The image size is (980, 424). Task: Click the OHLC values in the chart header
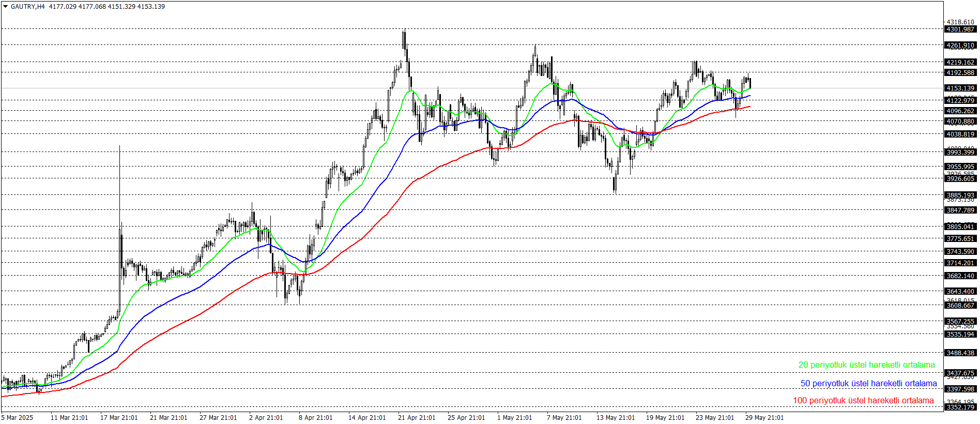coord(107,7)
